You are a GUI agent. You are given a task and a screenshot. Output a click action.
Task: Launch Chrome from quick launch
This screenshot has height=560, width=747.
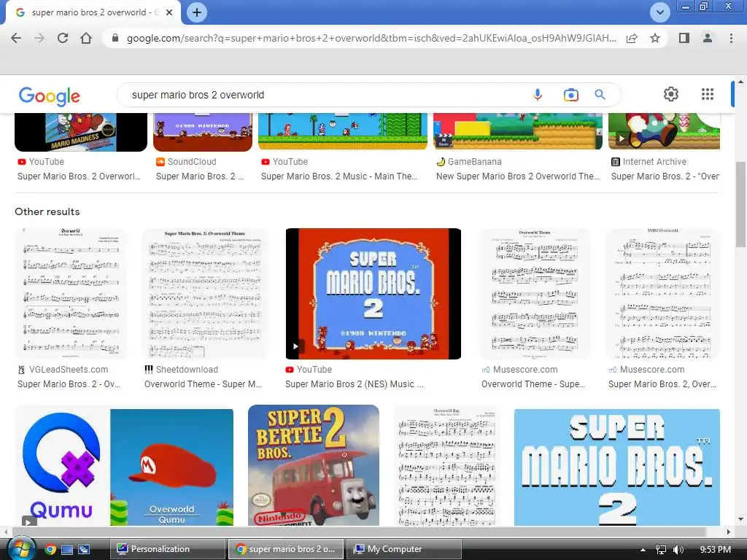tap(50, 550)
